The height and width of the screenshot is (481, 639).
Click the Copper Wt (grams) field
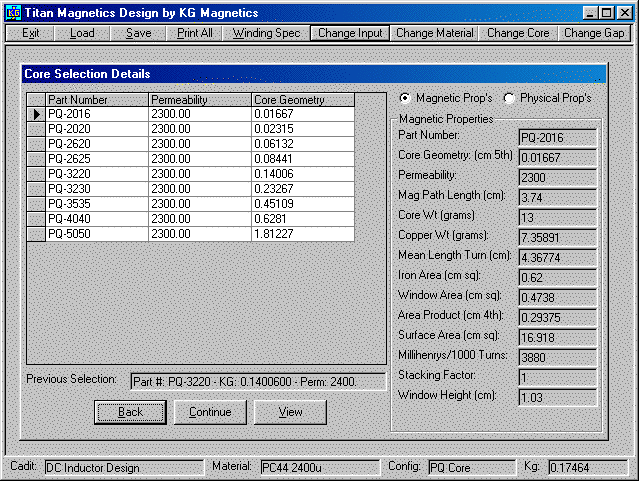coord(558,238)
